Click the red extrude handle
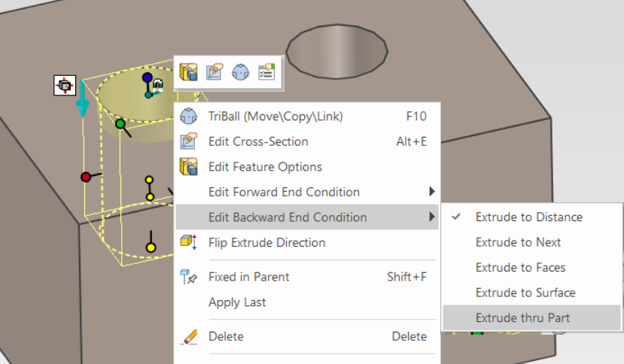Viewport: 624px width, 364px height. point(86,177)
